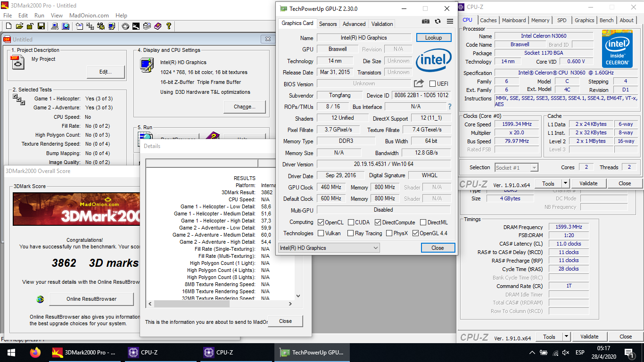The width and height of the screenshot is (644, 362).
Task: Click the GPU-Z Close button
Action: coord(438,248)
